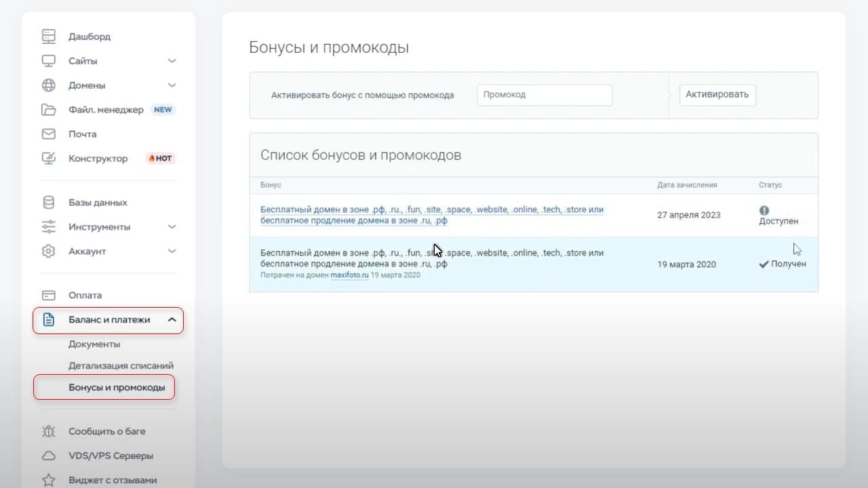
Task: Click the Статус column header
Action: (770, 184)
